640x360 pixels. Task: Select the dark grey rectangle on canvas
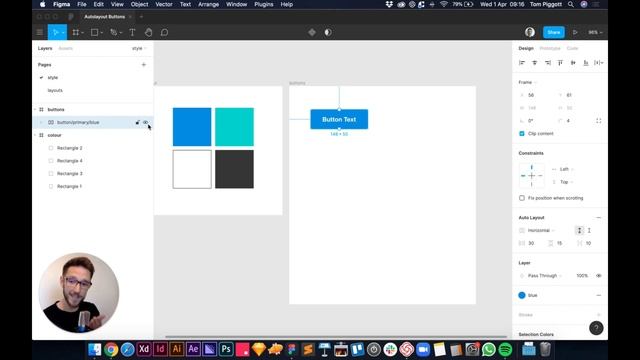(234, 169)
